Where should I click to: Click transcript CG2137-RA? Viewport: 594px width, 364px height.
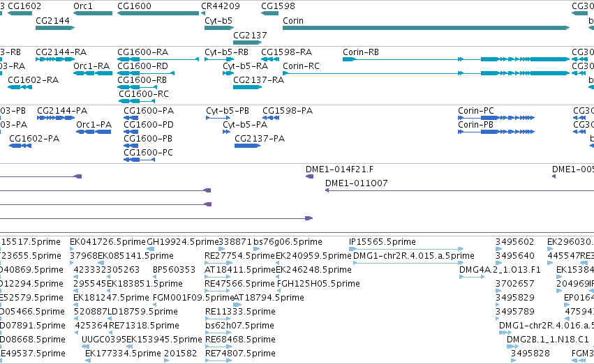point(248,87)
